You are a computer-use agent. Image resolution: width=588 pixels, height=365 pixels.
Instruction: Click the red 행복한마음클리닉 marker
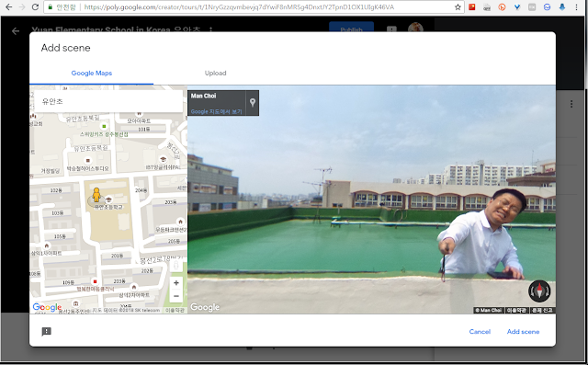pyautogui.click(x=95, y=281)
